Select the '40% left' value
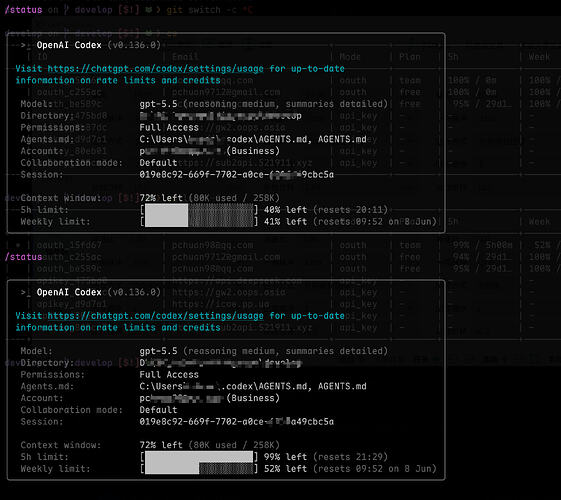 (285, 210)
